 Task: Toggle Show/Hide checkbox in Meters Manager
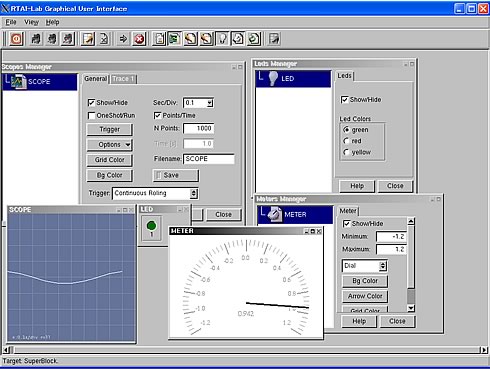346,224
